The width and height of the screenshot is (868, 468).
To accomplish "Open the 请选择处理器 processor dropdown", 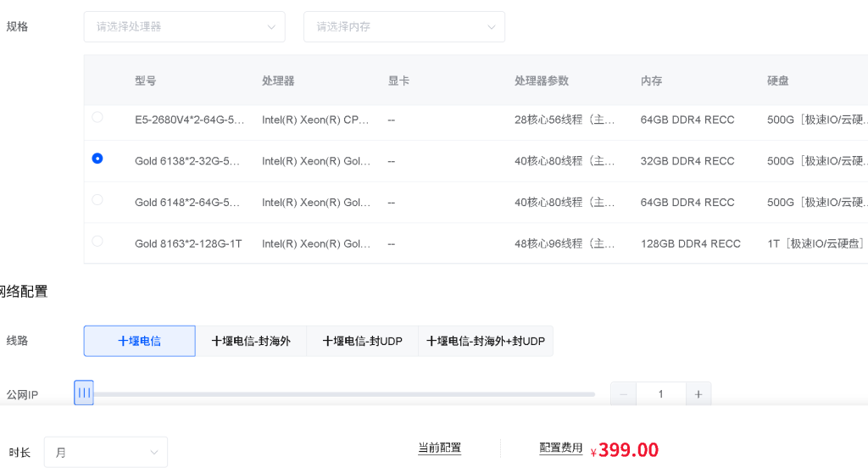I will coord(184,27).
